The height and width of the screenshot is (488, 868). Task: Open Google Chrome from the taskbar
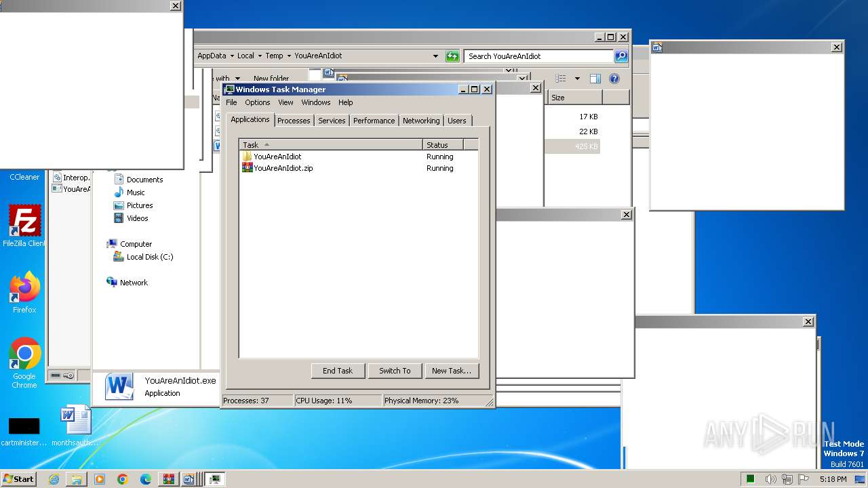coord(123,479)
